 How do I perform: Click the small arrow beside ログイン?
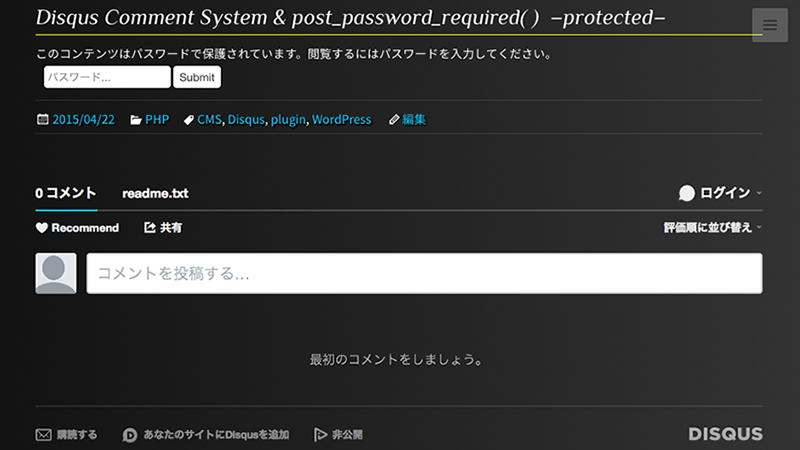point(759,193)
